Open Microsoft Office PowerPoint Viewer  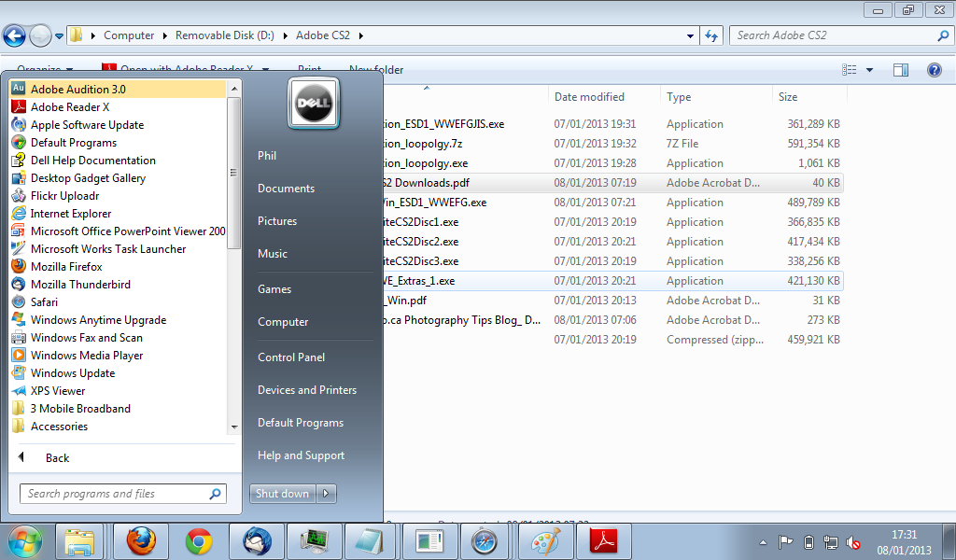(x=118, y=231)
